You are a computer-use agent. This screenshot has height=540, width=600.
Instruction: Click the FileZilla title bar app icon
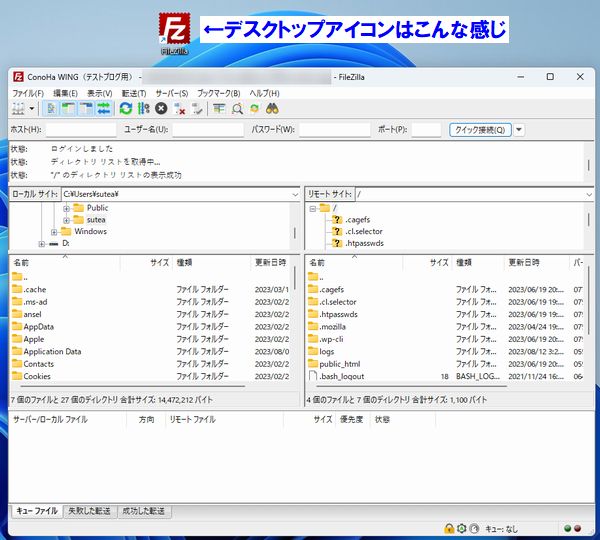pyautogui.click(x=18, y=77)
